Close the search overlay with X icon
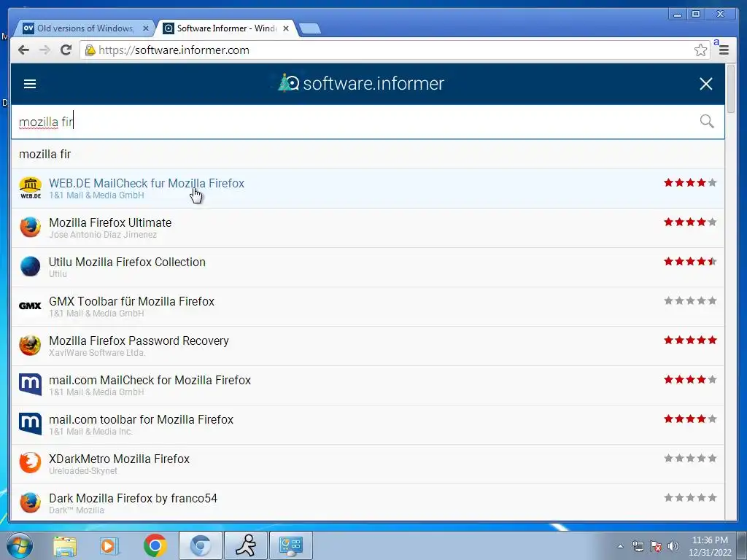 (705, 84)
